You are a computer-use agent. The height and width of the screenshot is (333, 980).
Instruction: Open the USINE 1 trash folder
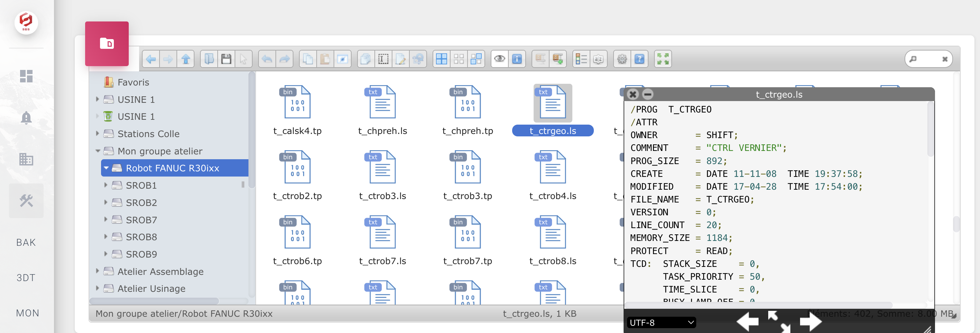click(x=136, y=116)
